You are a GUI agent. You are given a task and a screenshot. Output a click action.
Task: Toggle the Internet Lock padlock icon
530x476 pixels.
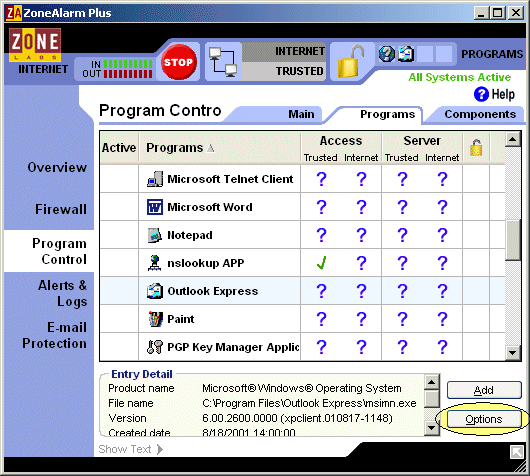pyautogui.click(x=351, y=61)
